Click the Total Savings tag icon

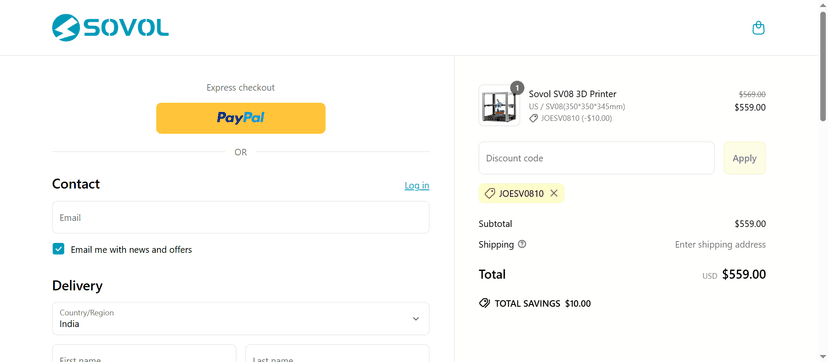click(484, 303)
